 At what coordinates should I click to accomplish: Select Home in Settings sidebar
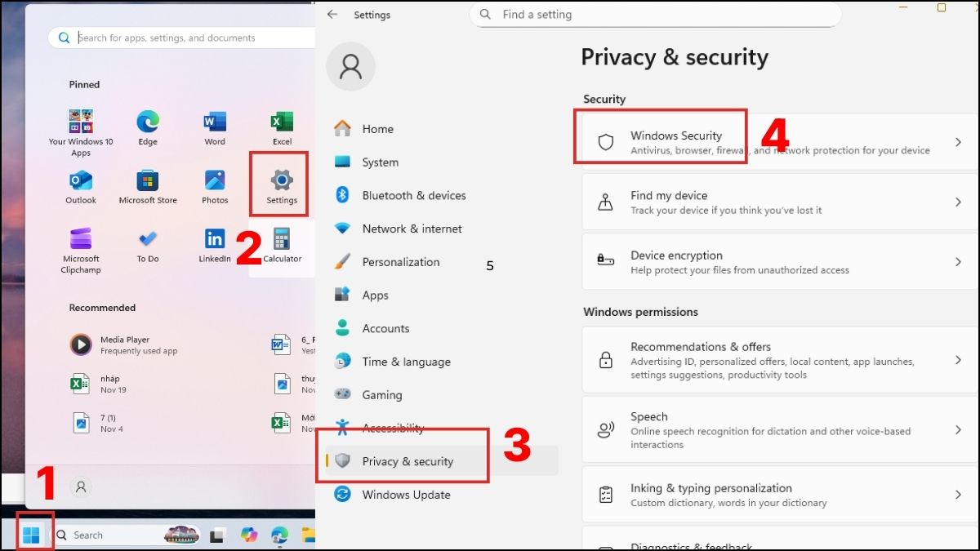tap(441, 129)
